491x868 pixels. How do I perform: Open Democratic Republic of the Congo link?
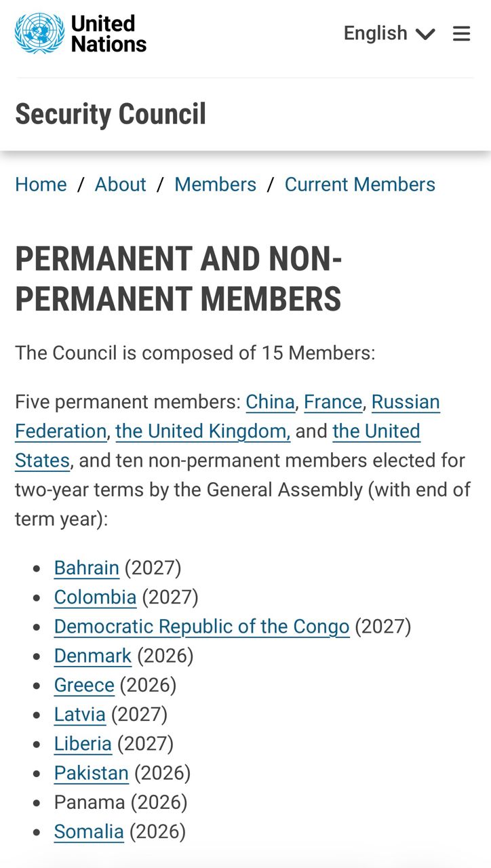click(x=202, y=626)
